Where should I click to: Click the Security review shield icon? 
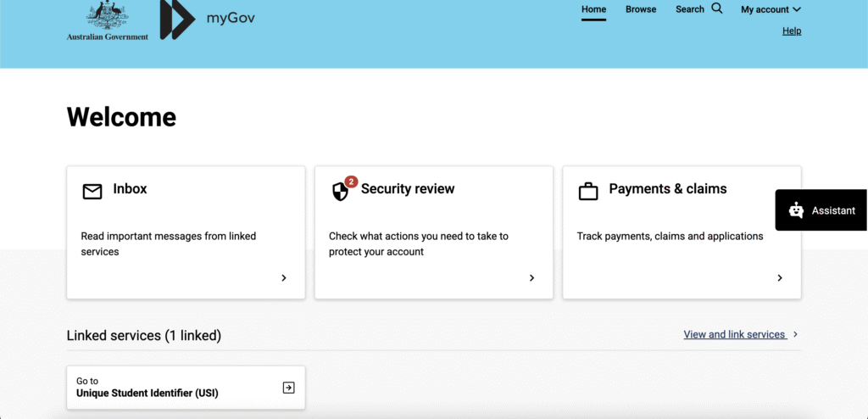pyautogui.click(x=340, y=192)
